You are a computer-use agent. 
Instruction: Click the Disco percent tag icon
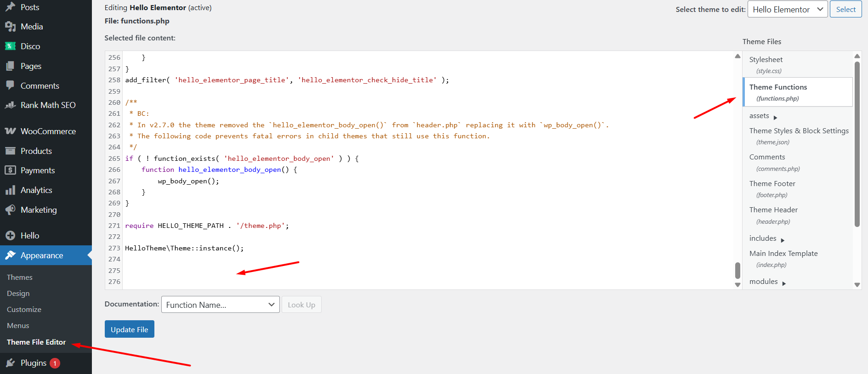(10, 46)
